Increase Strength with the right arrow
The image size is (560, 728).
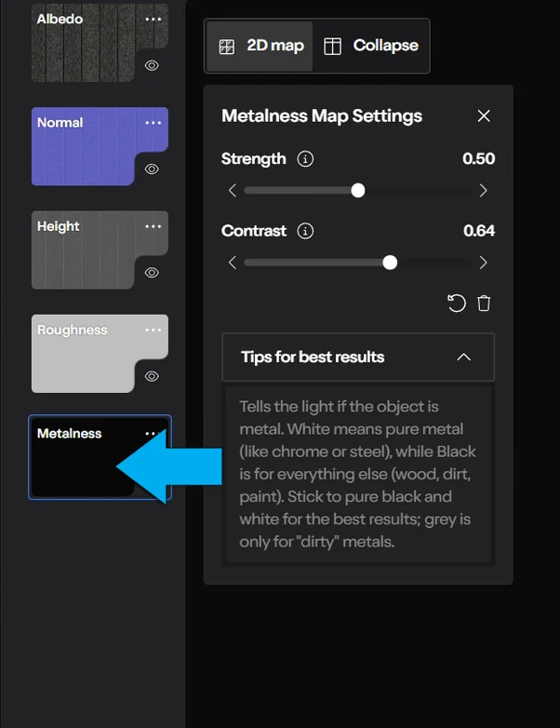coord(483,190)
